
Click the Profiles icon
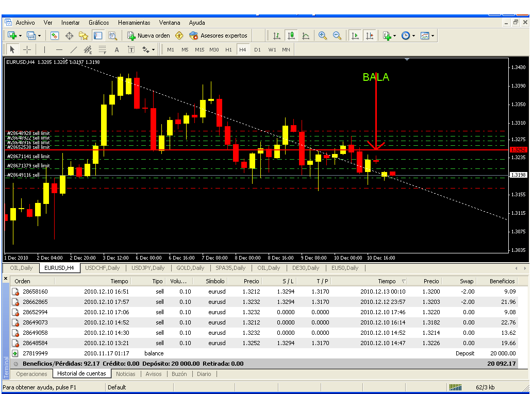pos(31,36)
